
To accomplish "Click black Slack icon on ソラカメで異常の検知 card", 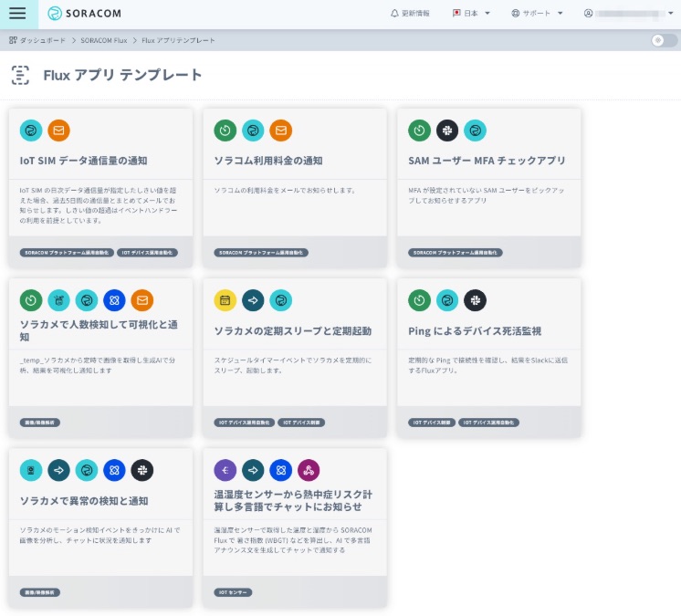I will [x=142, y=470].
